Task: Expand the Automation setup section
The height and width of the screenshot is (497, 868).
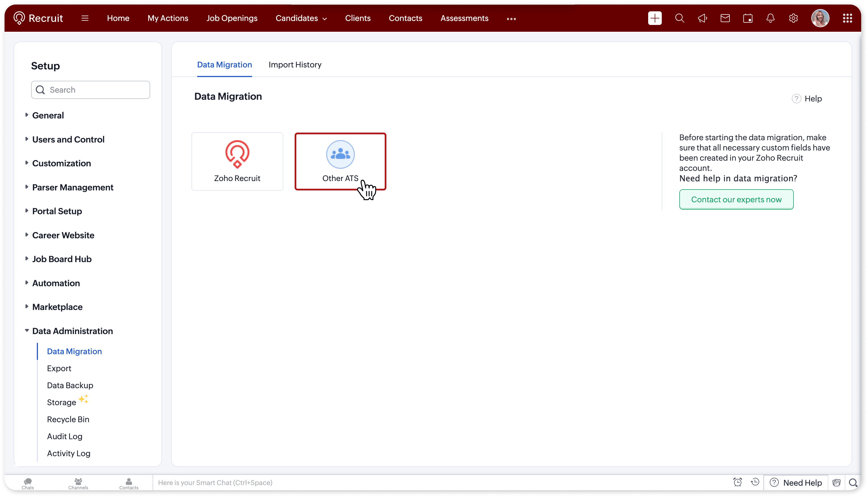Action: (x=56, y=283)
